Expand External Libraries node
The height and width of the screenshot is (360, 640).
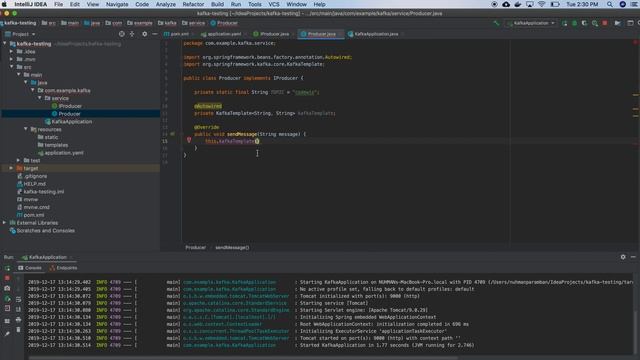[x=4, y=223]
